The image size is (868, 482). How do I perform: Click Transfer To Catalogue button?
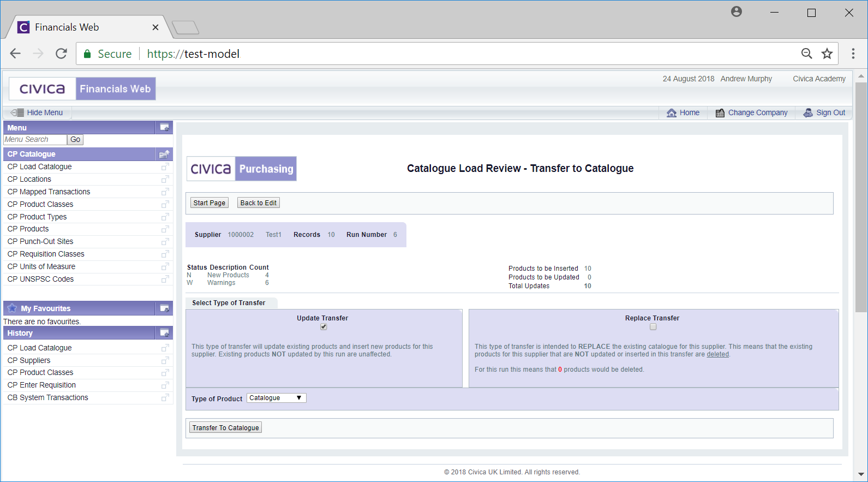coord(225,427)
